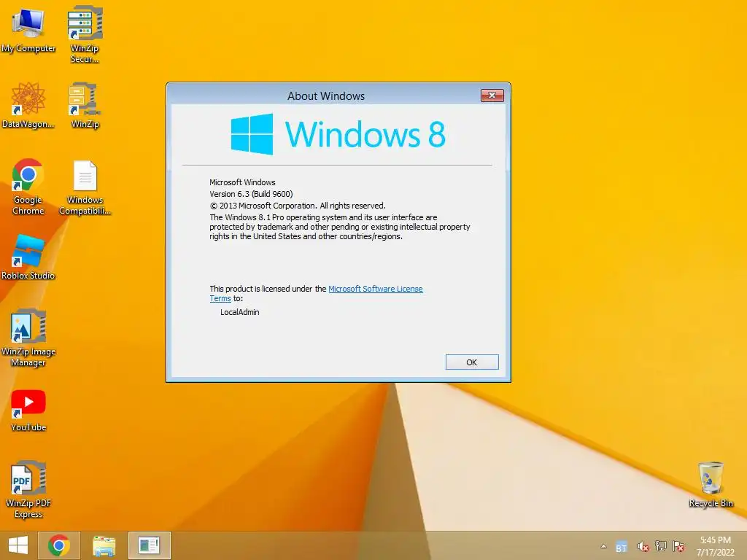Select the WinZip Secure desktop shortcut
747x560 pixels.
click(85, 34)
